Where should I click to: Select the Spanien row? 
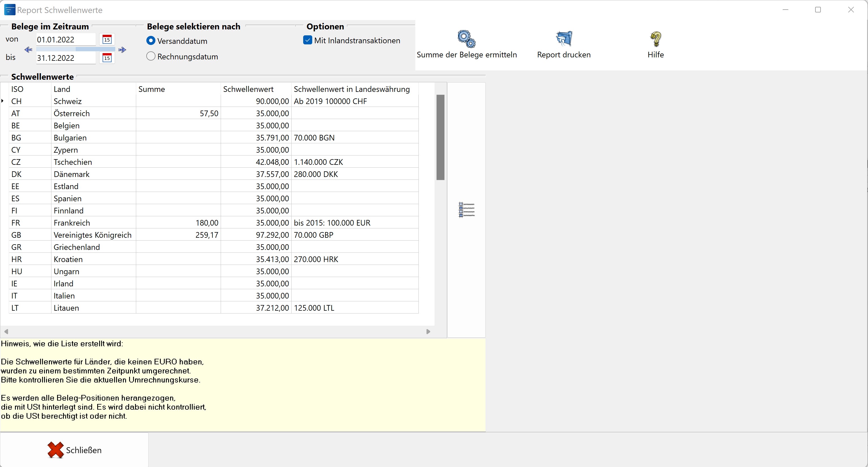[x=214, y=198]
